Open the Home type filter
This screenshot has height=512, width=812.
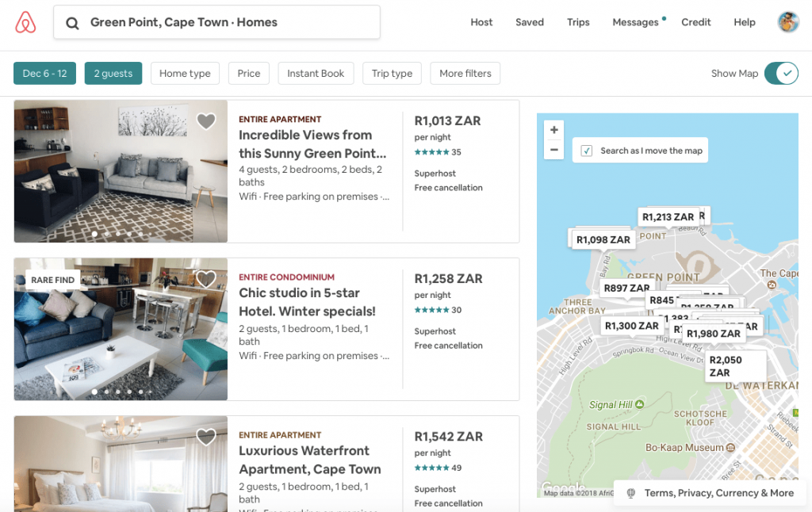185,73
